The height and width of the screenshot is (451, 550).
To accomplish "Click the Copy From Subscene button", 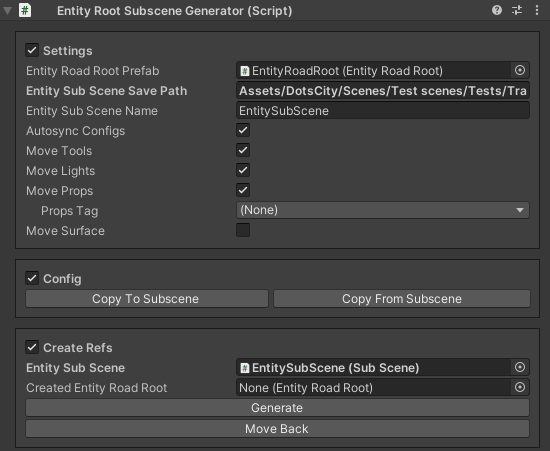I will click(402, 299).
